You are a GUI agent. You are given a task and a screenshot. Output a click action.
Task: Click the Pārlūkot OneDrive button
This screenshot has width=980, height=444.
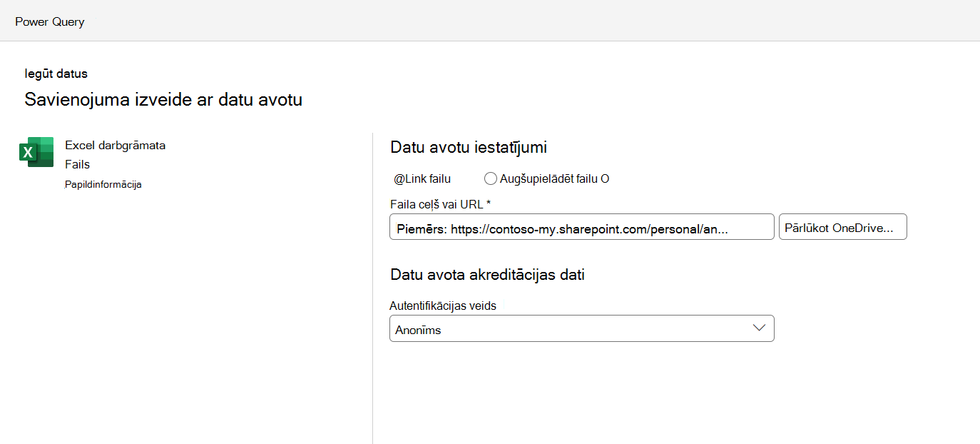click(843, 227)
